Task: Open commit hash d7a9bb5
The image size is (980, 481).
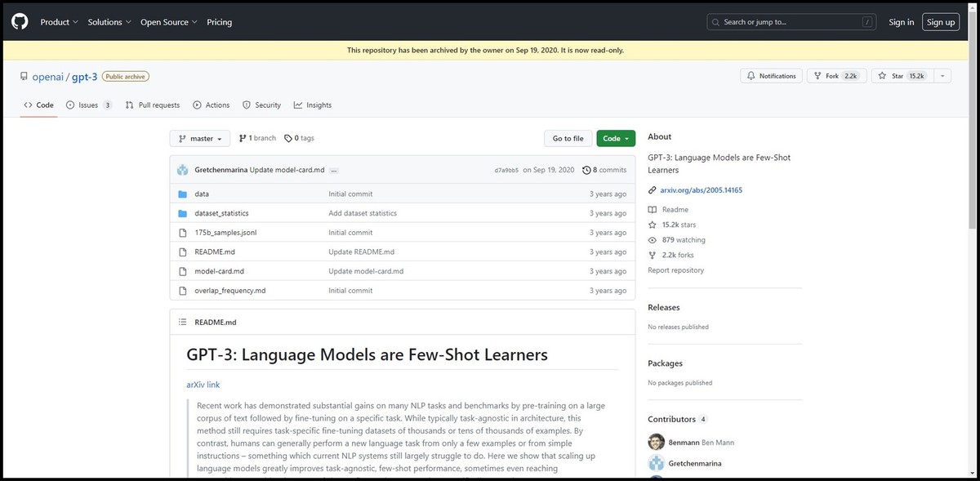Action: click(506, 170)
